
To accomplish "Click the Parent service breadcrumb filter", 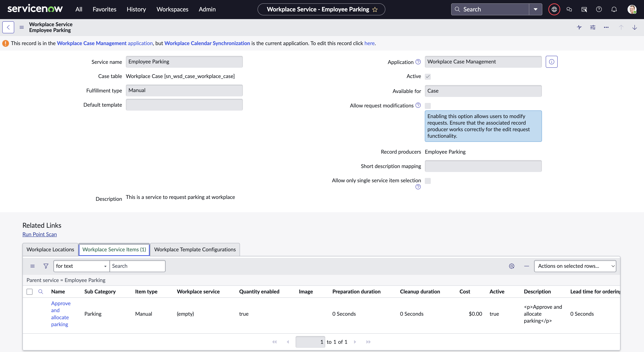I will coord(66,280).
